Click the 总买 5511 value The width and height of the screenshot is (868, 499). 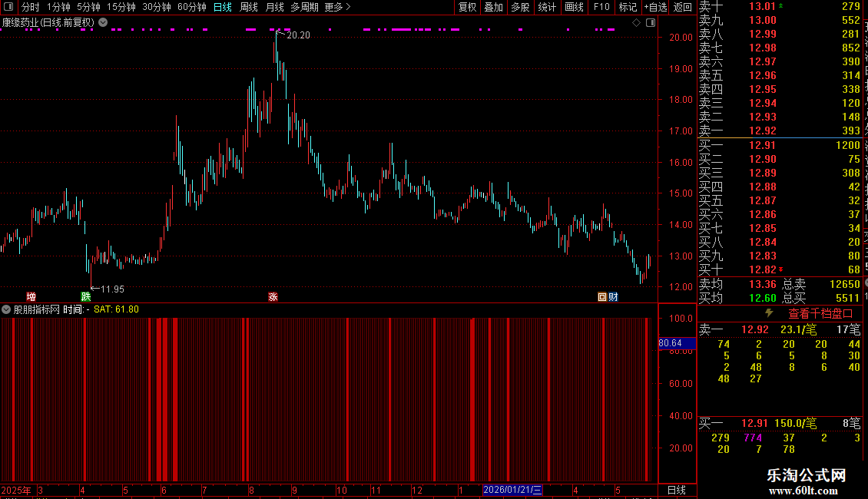[847, 298]
